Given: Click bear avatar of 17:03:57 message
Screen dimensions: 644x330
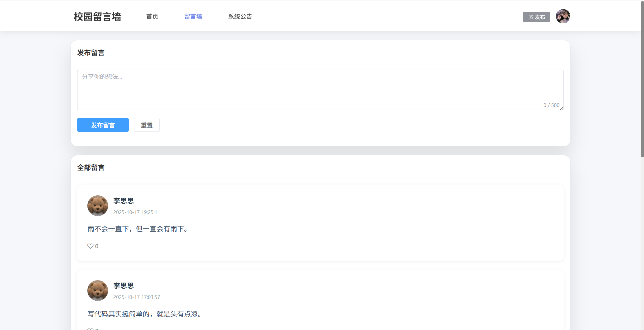Looking at the screenshot, I should click(98, 291).
